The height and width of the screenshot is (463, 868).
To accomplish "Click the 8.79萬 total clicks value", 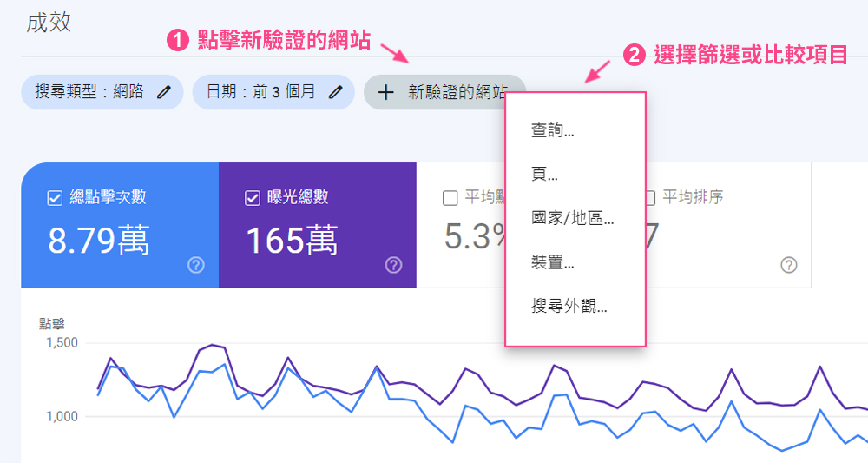I will tap(99, 241).
